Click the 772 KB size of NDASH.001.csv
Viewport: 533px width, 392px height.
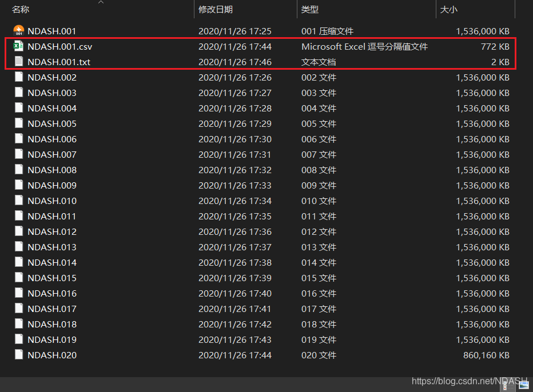tap(495, 46)
